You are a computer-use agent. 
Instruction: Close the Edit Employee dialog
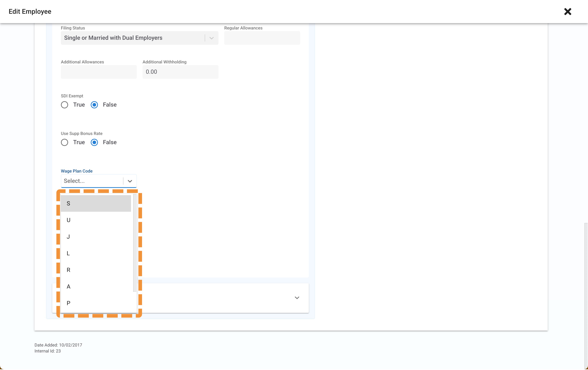click(x=567, y=11)
